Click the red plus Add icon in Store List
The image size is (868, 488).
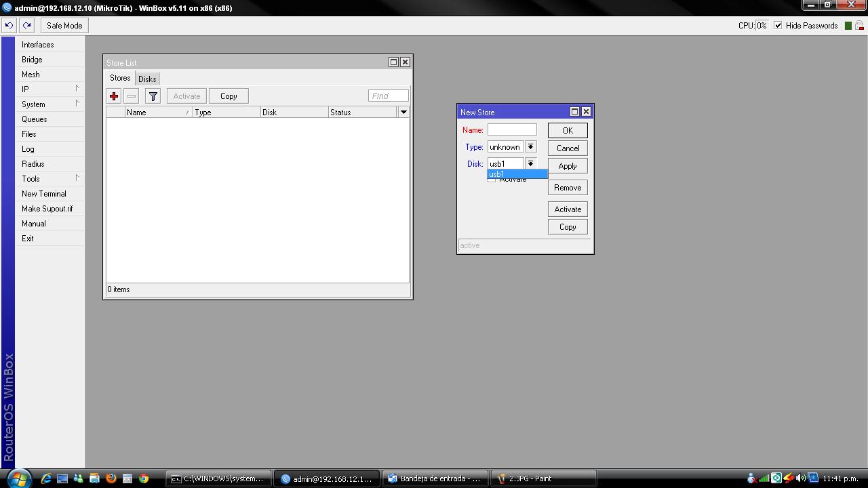[x=114, y=96]
